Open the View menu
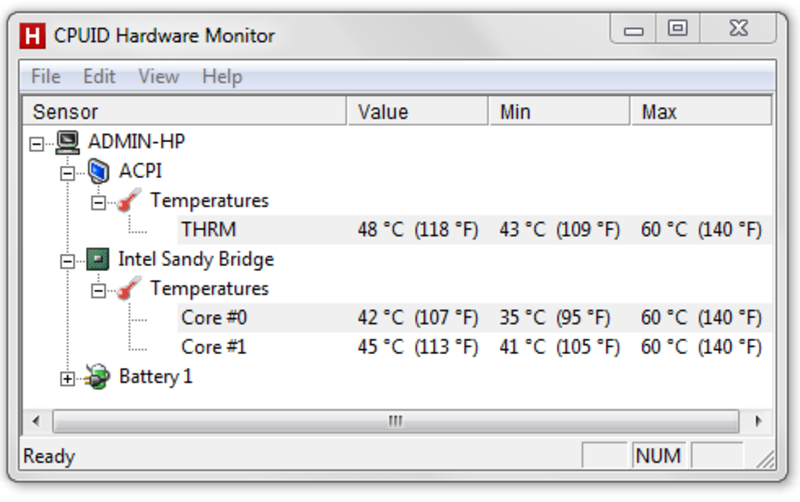 pyautogui.click(x=159, y=77)
